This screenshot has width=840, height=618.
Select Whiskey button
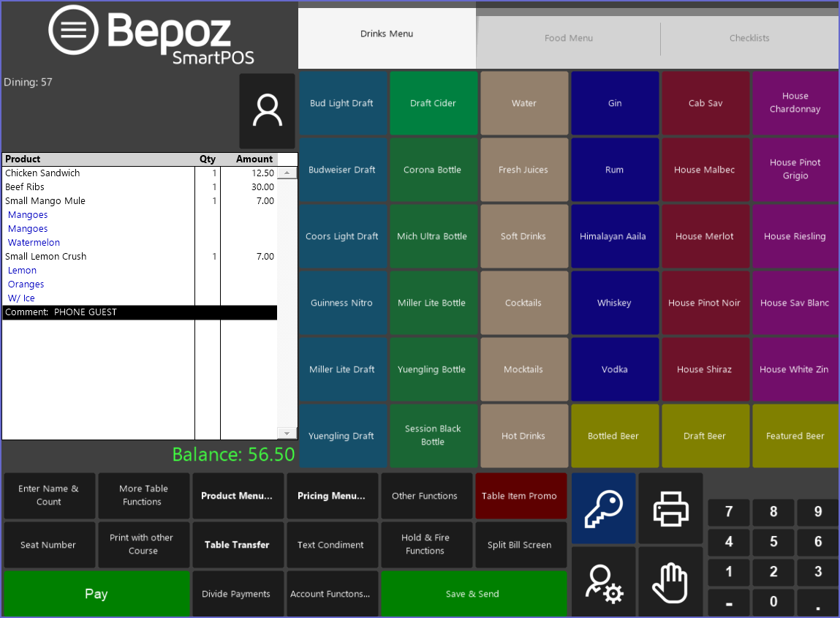(614, 303)
